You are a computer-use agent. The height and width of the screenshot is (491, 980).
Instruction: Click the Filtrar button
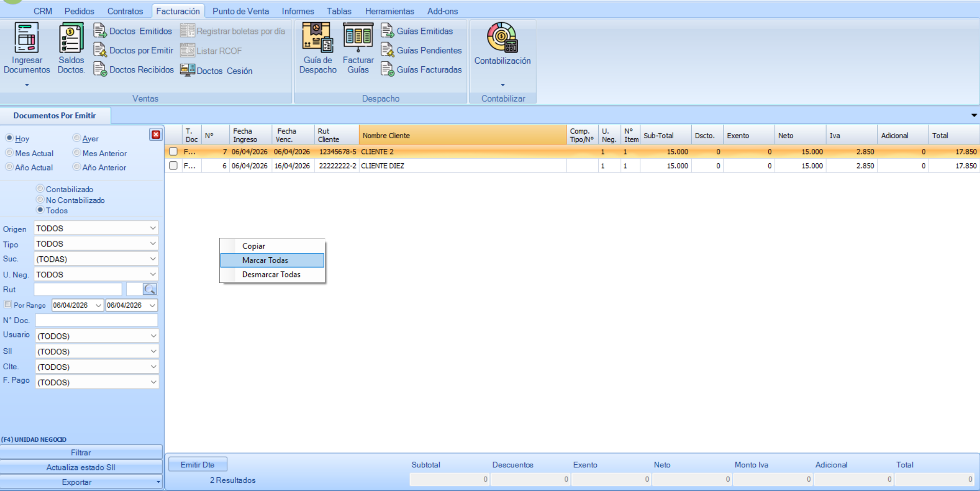81,452
